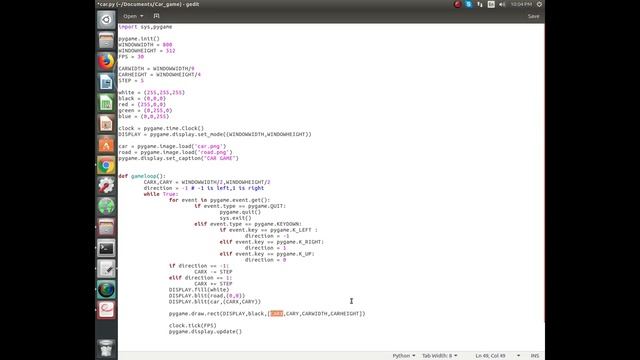Click the set_caption 'CAR GAME' line
Viewport: 640px width, 360px height.
(179, 158)
